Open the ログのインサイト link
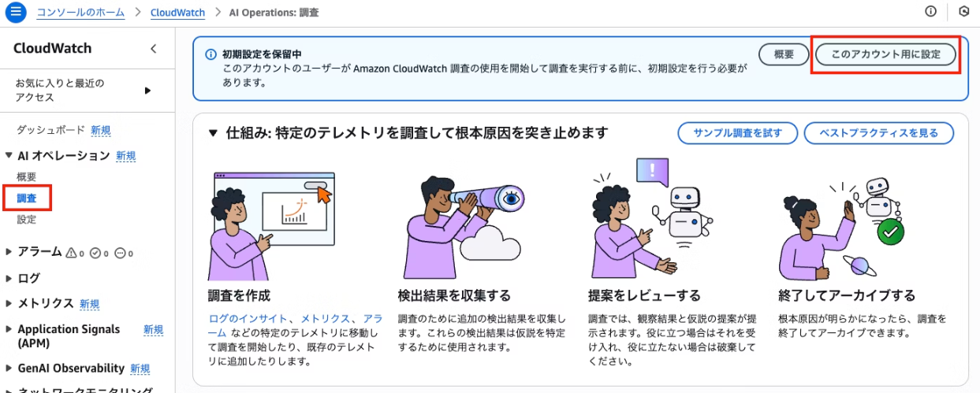This screenshot has height=393, width=980. pyautogui.click(x=248, y=319)
